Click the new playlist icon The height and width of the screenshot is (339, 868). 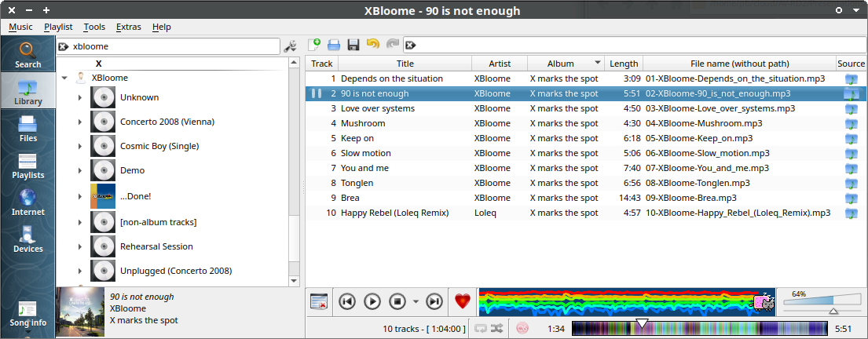314,46
